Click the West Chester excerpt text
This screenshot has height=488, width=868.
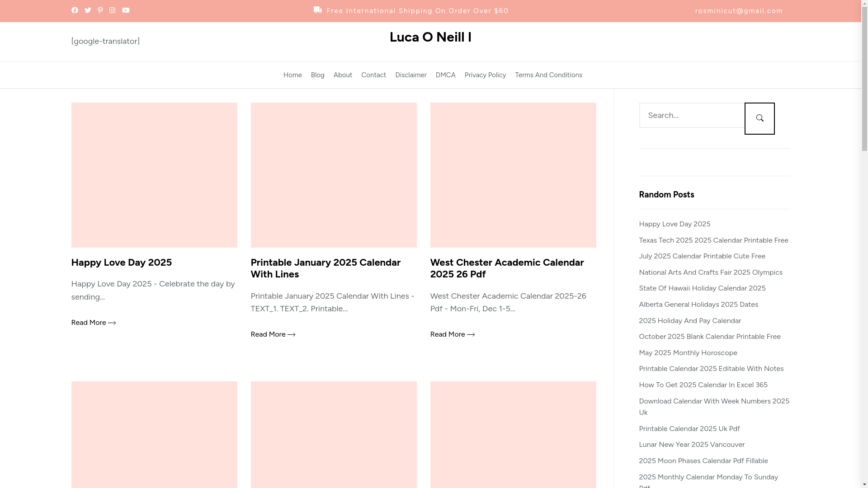tap(508, 302)
